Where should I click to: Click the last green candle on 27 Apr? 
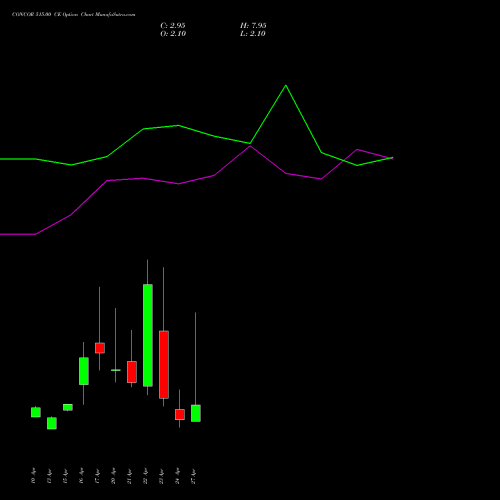pos(196,413)
